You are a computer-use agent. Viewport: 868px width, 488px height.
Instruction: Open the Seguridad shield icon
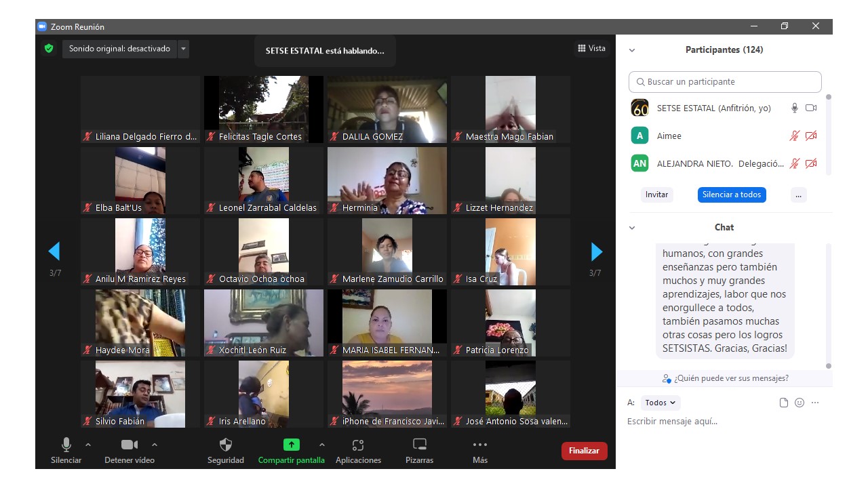coord(226,445)
